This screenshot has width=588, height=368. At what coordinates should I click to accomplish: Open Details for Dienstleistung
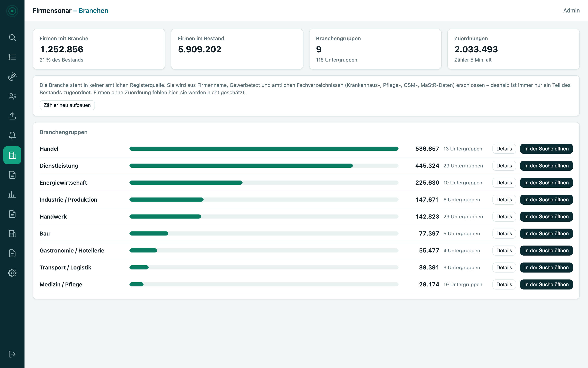(x=504, y=166)
